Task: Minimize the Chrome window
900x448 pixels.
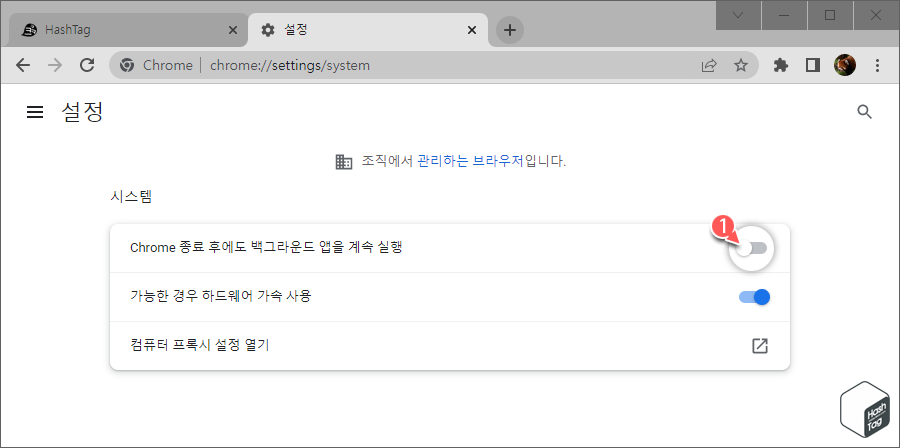Action: tap(784, 15)
